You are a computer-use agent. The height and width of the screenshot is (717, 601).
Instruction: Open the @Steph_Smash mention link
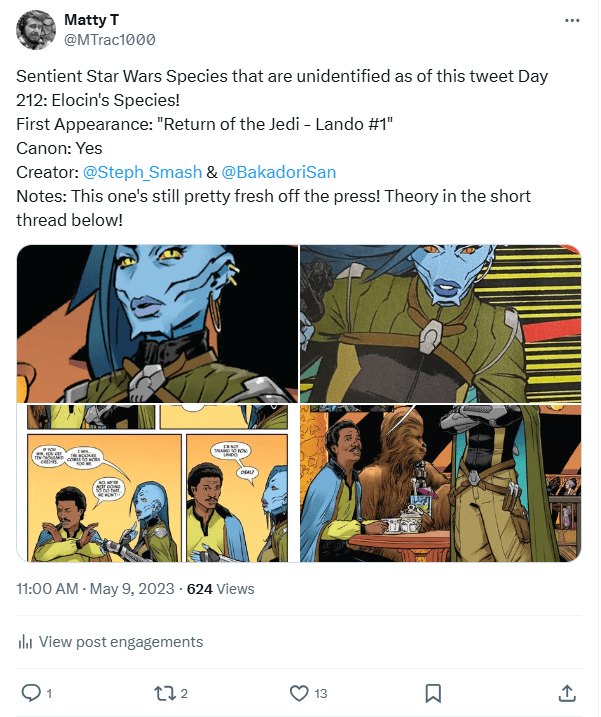142,172
